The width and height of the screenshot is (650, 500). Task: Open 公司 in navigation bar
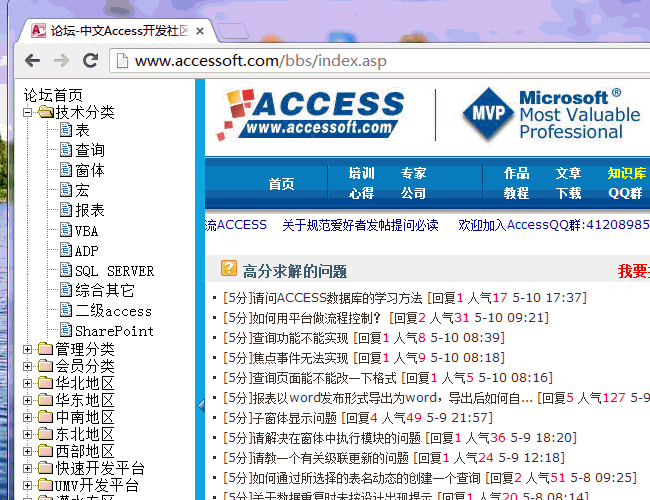[x=413, y=193]
